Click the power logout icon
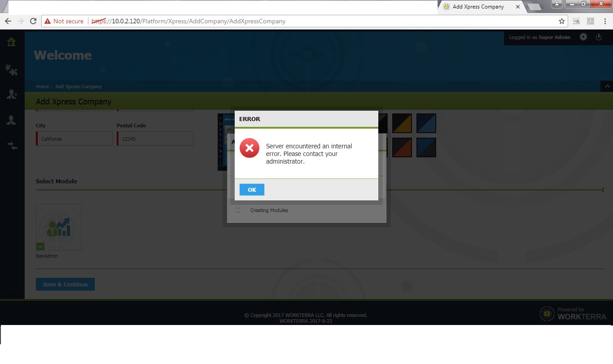The height and width of the screenshot is (364, 613). [599, 37]
